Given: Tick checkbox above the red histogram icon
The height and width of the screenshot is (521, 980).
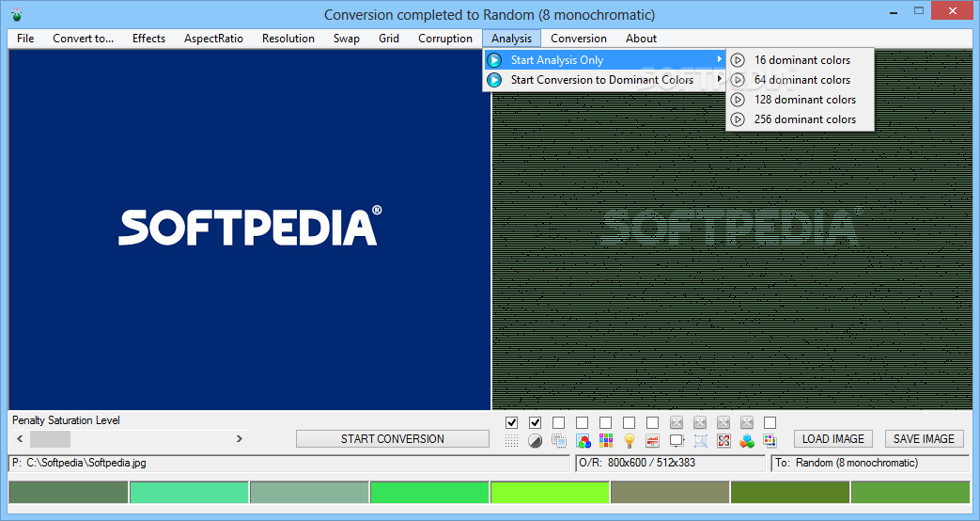Looking at the screenshot, I should pyautogui.click(x=652, y=423).
